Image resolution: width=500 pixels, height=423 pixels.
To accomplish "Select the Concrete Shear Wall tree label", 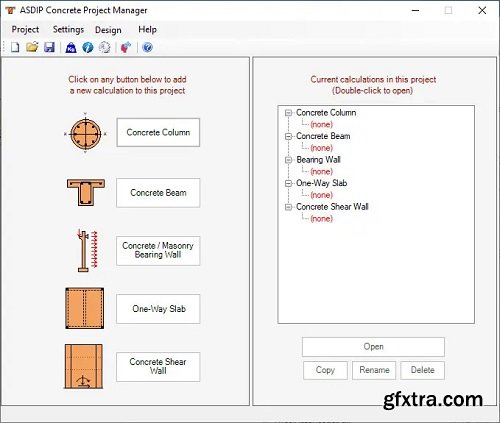I will [x=332, y=207].
